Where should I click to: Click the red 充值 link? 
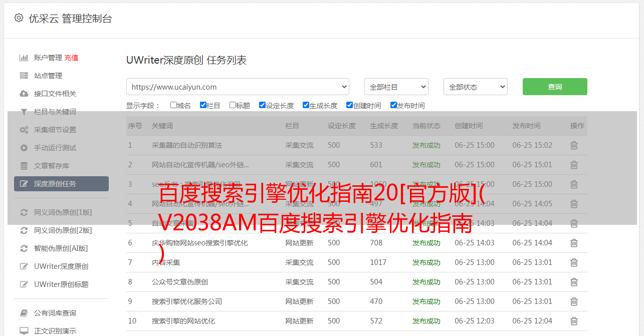tap(71, 58)
